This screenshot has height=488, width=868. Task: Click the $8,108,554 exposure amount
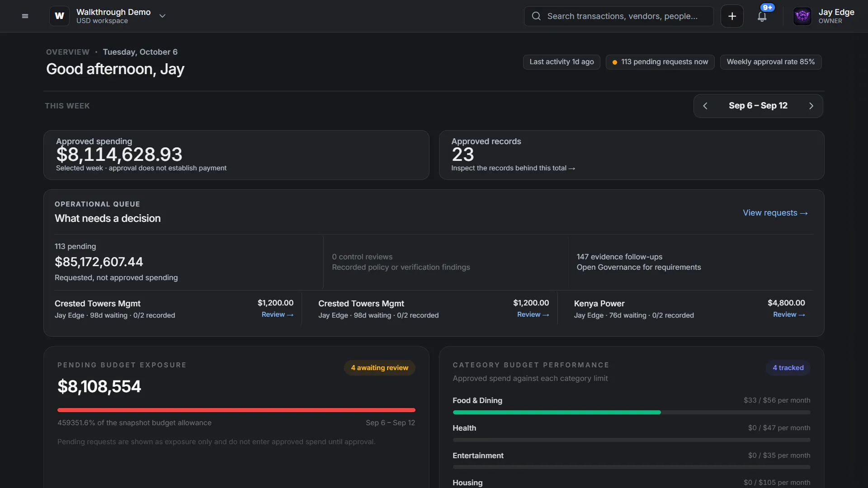point(99,387)
